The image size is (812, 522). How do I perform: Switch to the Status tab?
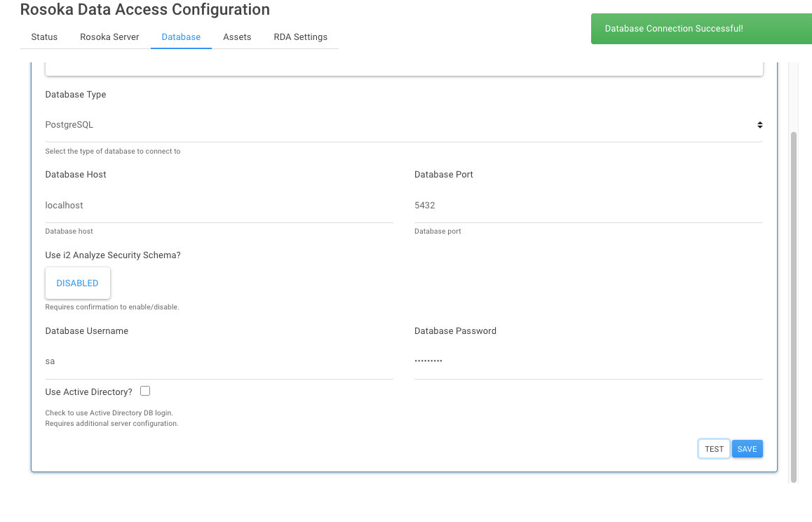44,36
